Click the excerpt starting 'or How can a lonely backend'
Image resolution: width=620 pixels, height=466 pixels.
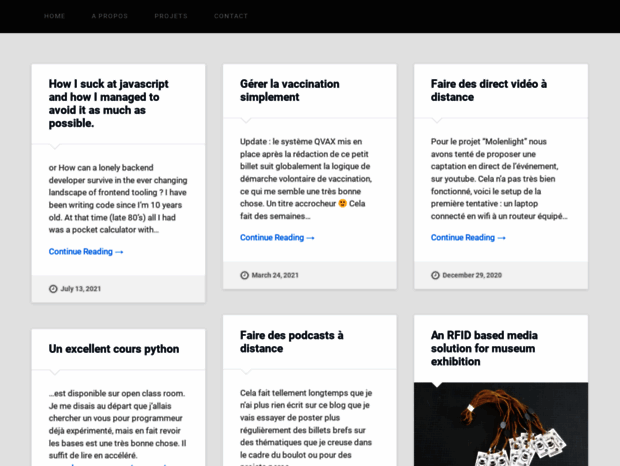click(x=118, y=199)
